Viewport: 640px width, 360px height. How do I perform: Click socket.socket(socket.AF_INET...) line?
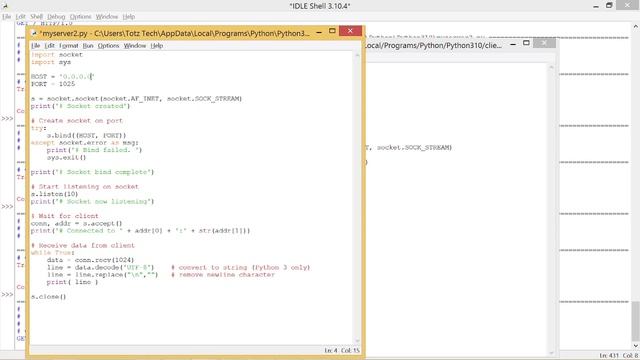[x=136, y=99]
